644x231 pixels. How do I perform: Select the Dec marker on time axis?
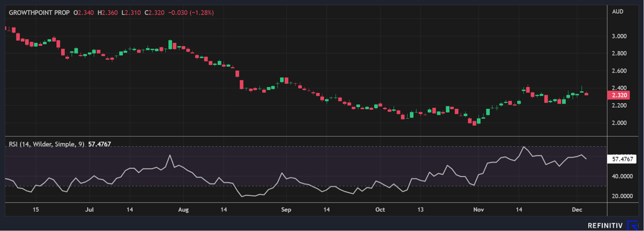pos(577,210)
